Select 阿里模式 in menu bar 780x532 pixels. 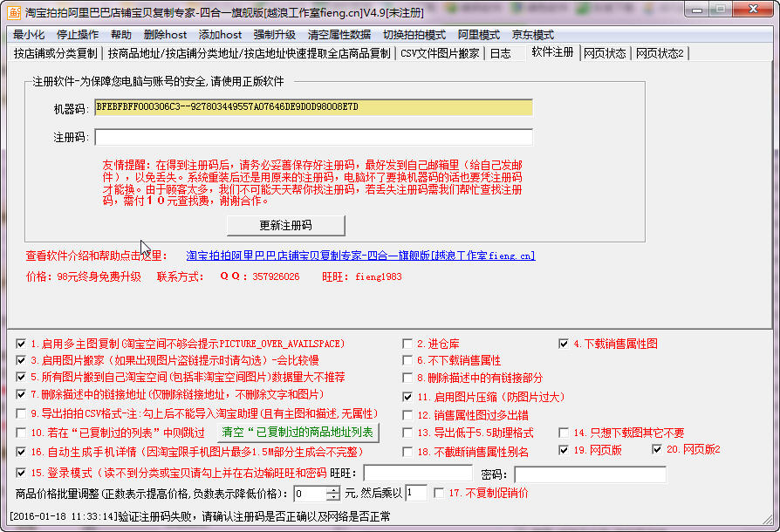(478, 35)
